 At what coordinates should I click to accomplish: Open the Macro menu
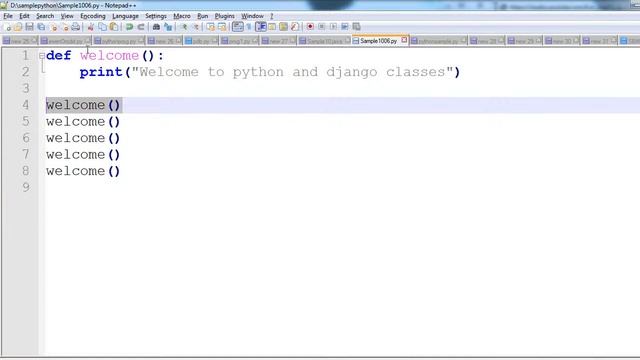tap(182, 16)
